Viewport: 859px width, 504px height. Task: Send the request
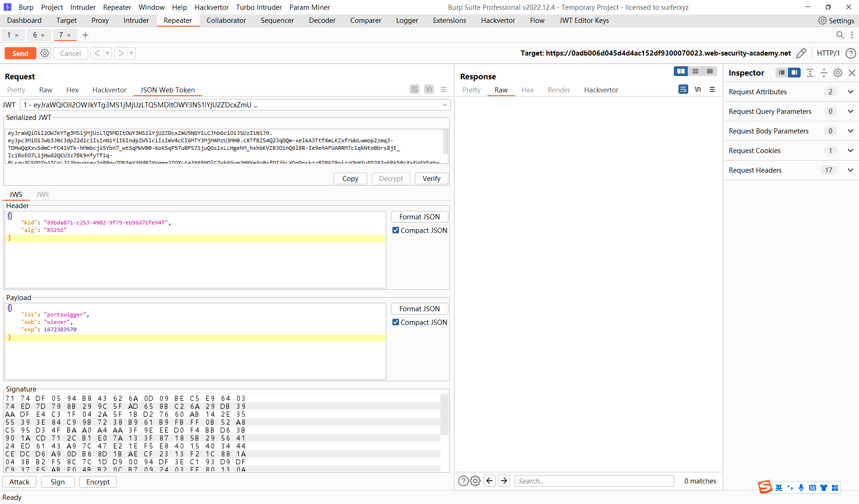pos(20,53)
